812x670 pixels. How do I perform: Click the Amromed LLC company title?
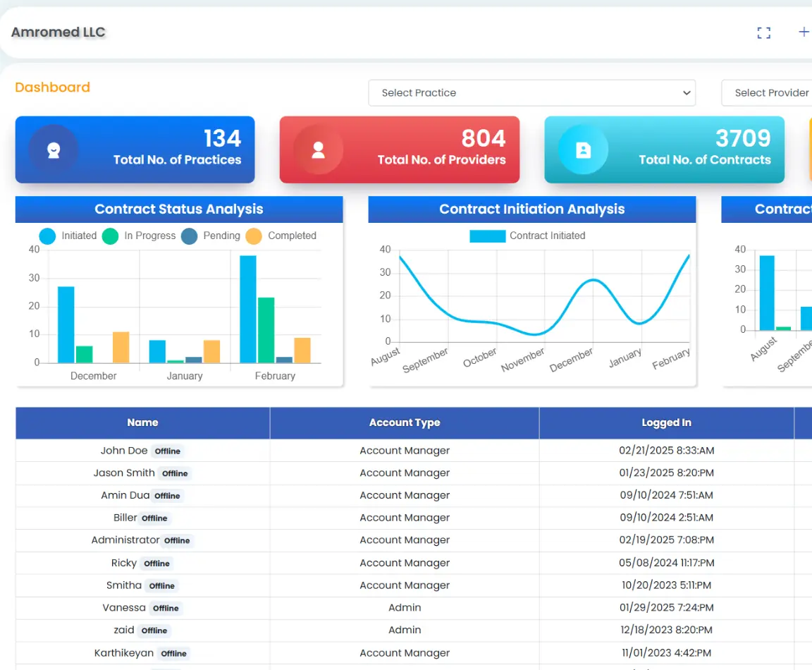59,32
